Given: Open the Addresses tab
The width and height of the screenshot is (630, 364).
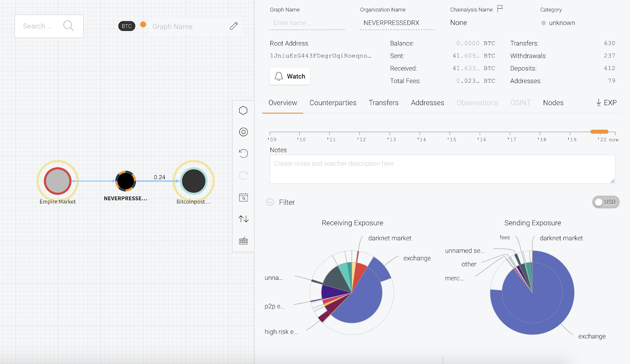Looking at the screenshot, I should [x=427, y=103].
